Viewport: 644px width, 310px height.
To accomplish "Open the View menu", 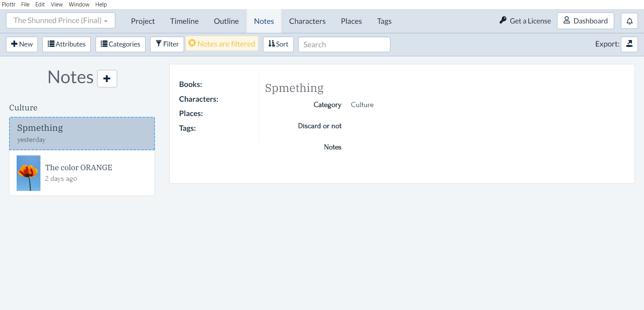I will point(57,5).
